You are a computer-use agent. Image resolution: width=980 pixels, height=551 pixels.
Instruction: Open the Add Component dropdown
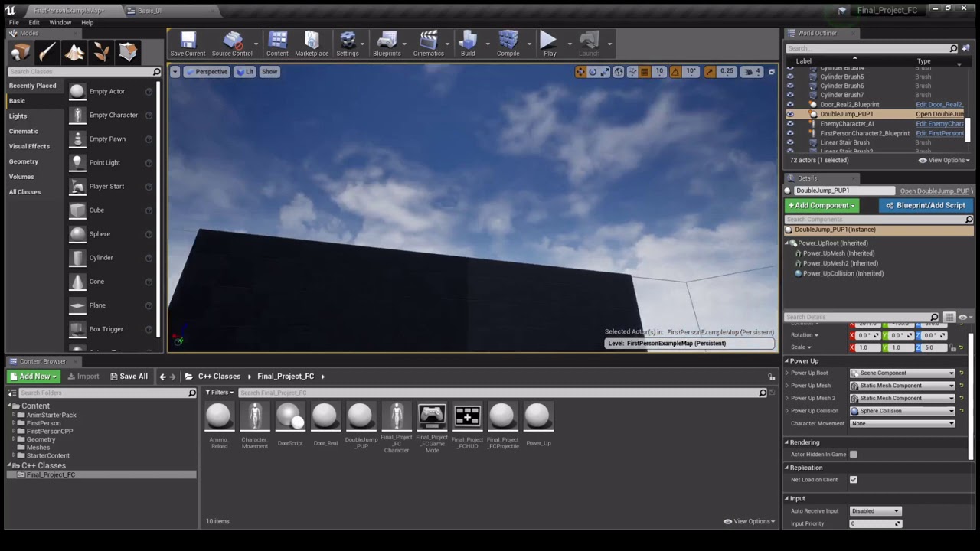click(x=821, y=205)
